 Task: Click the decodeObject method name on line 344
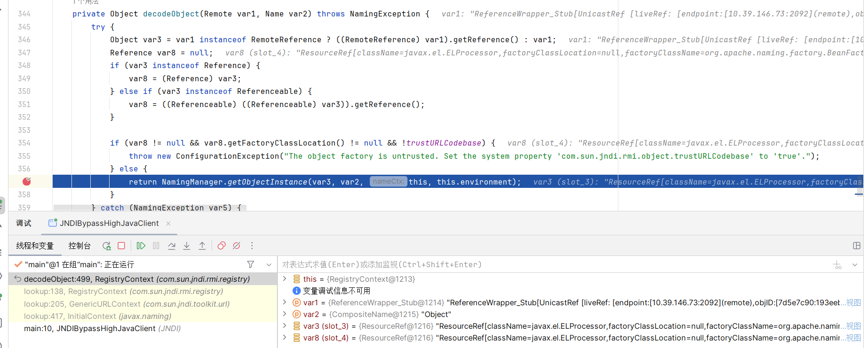click(171, 14)
